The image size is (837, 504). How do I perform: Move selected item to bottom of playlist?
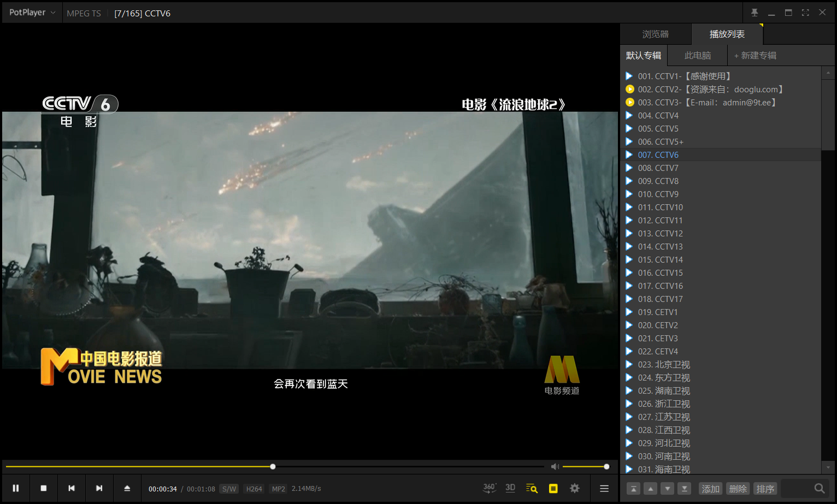[x=685, y=489]
